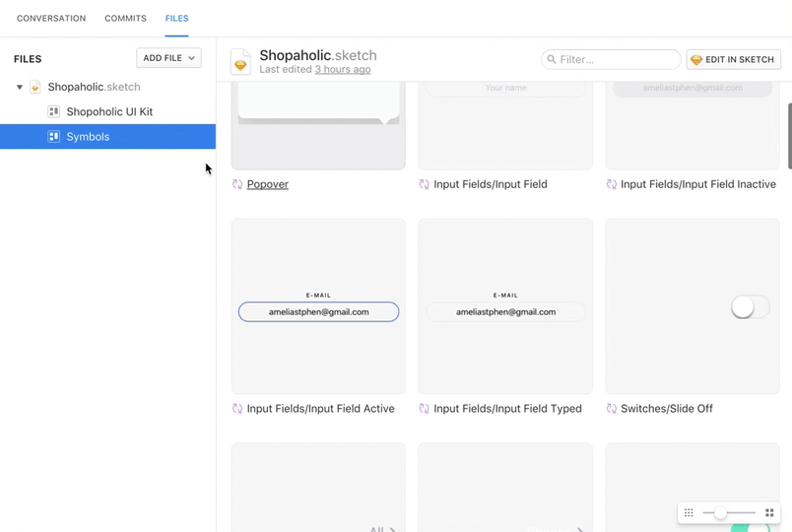Open the Popover symbol link

click(x=268, y=184)
